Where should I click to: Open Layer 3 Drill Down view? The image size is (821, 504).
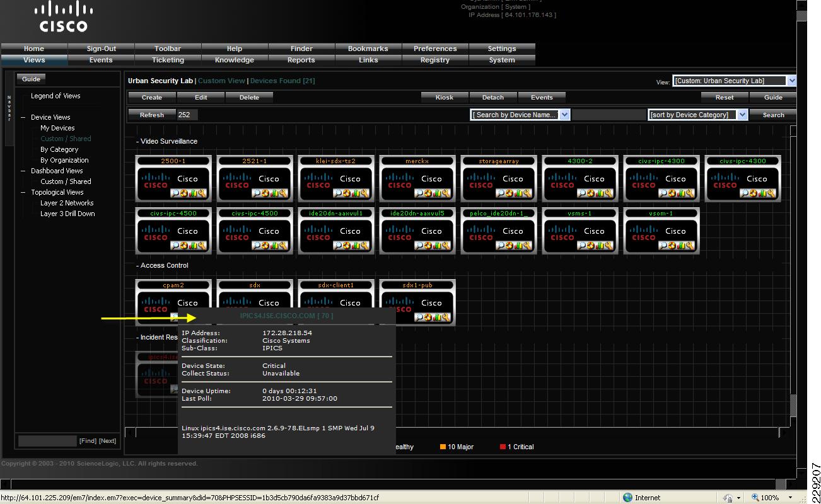67,214
